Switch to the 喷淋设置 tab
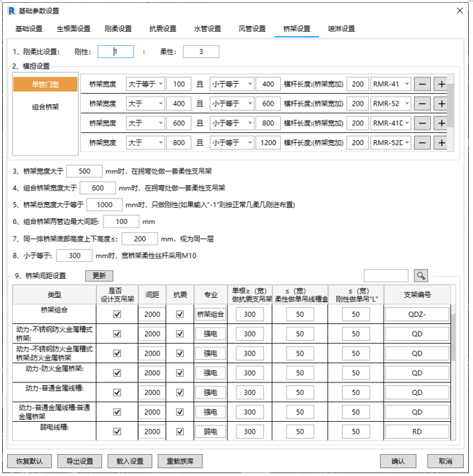 coord(341,29)
